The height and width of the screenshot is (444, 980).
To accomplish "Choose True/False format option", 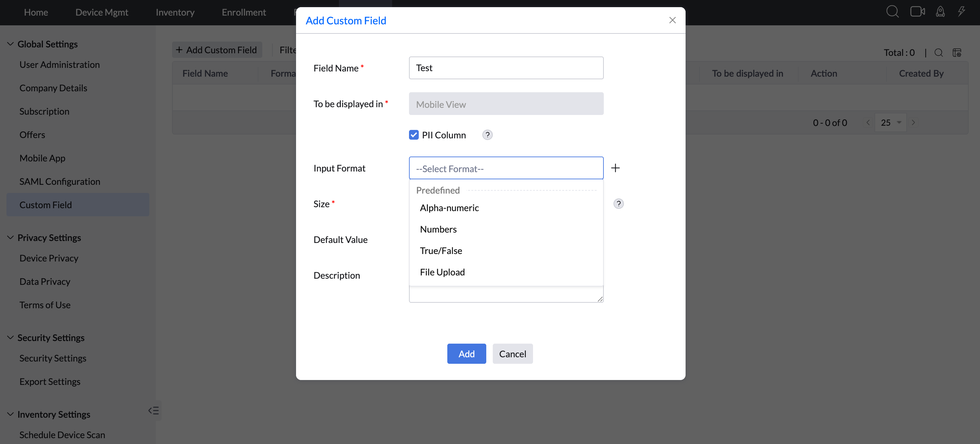I will (x=506, y=250).
